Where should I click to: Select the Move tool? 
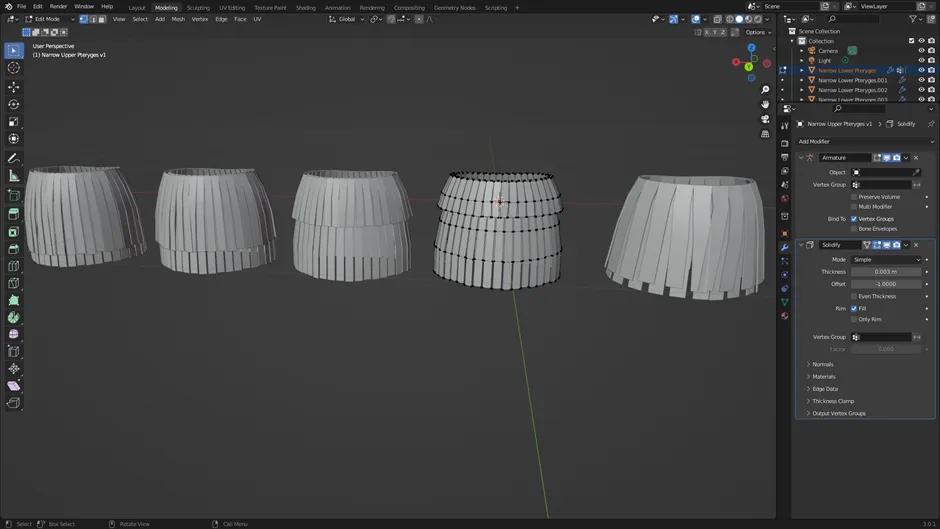(13, 87)
